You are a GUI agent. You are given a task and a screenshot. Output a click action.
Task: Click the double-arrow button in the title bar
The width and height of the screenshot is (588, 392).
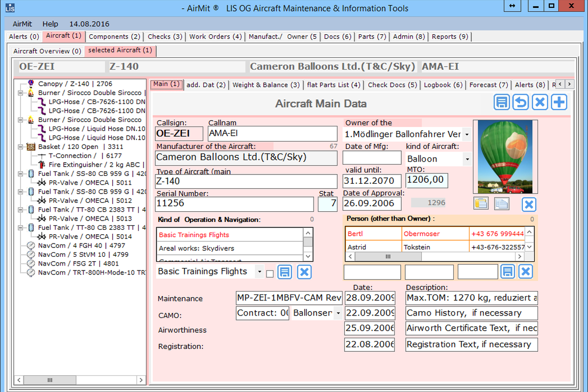click(x=512, y=6)
